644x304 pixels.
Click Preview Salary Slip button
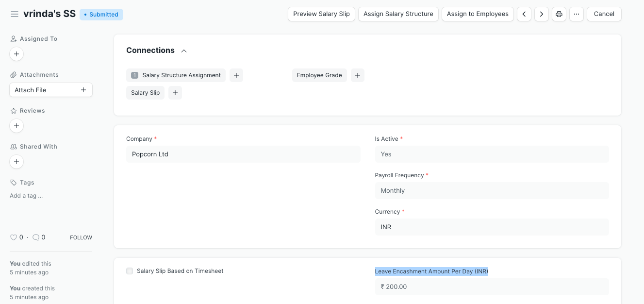pos(321,14)
